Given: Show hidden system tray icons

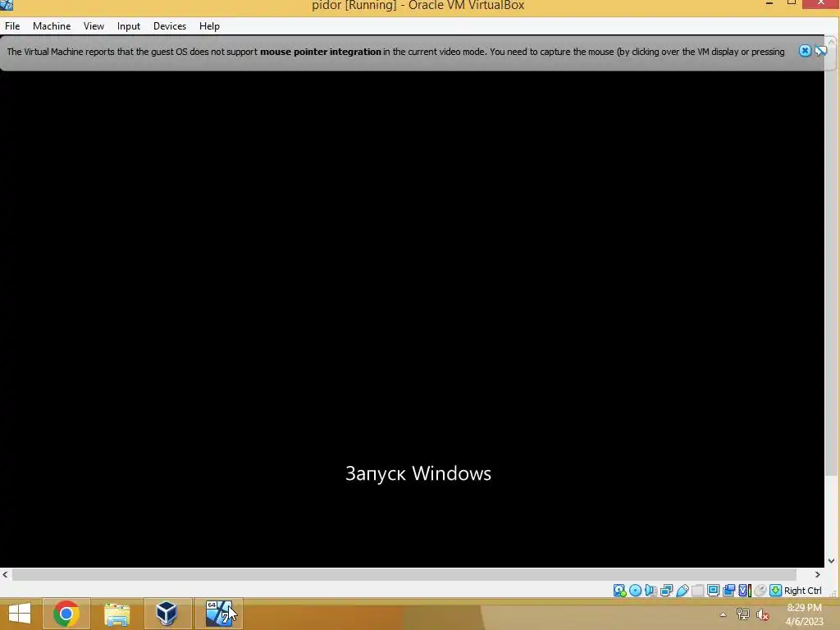Looking at the screenshot, I should [x=723, y=614].
